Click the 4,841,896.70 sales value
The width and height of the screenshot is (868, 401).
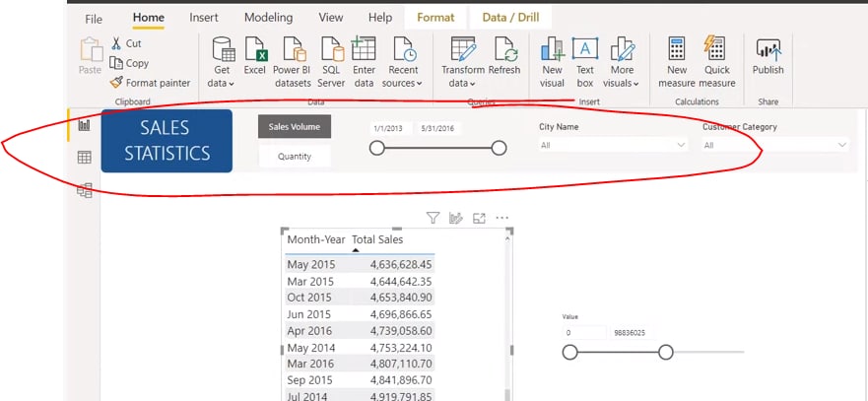[401, 380]
